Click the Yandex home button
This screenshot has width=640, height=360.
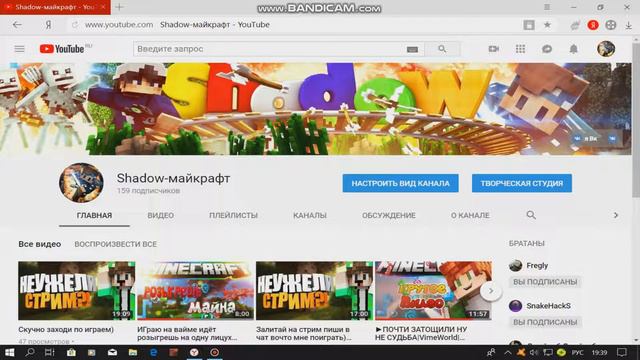pyautogui.click(x=48, y=25)
